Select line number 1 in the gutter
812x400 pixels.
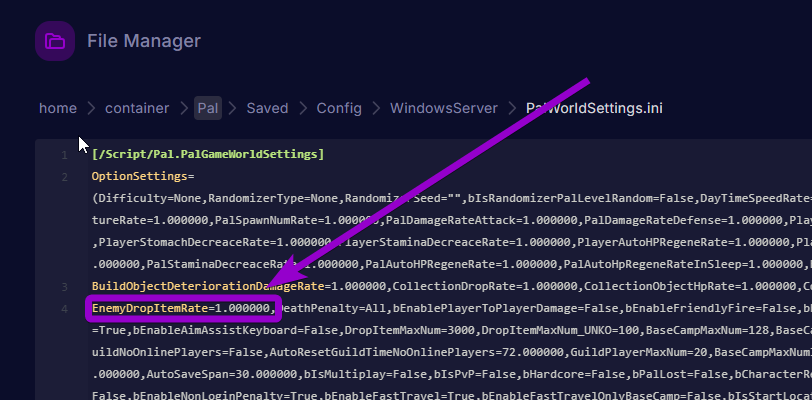tap(64, 155)
